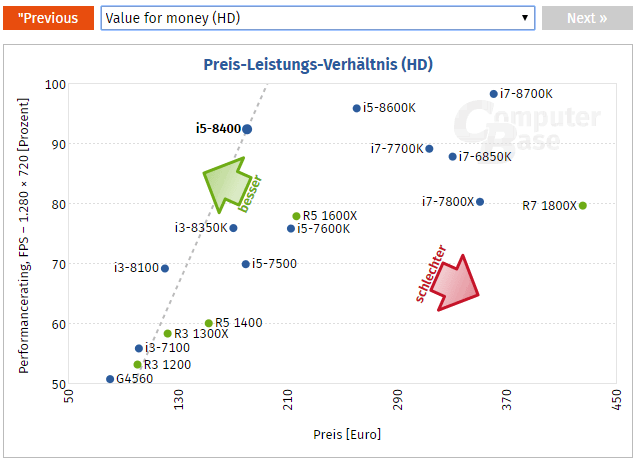Click the i7-8700K data point

[494, 94]
